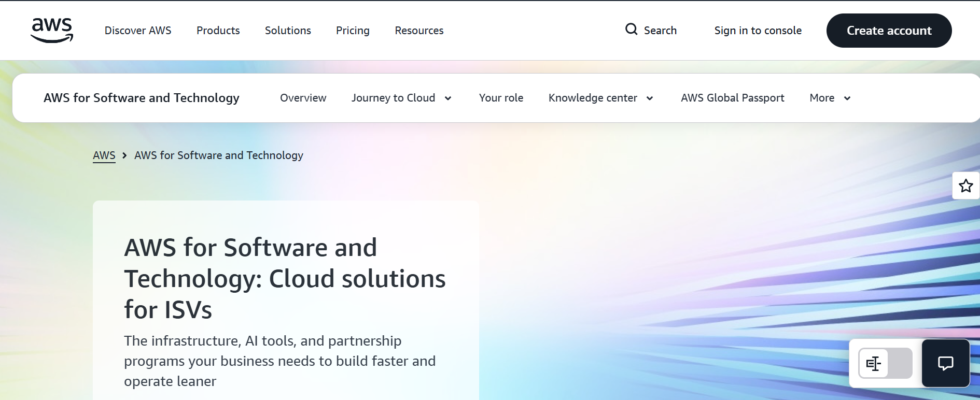The image size is (980, 400).
Task: Open the Products menu
Action: point(218,31)
